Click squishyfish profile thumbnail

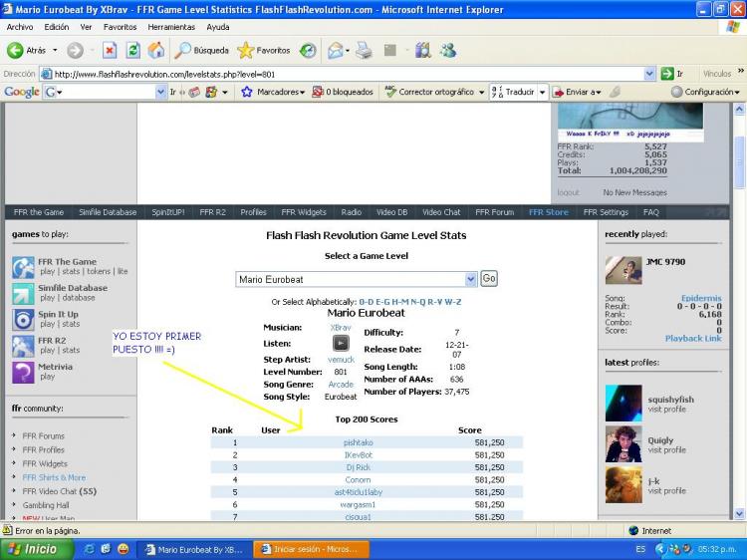tap(623, 404)
